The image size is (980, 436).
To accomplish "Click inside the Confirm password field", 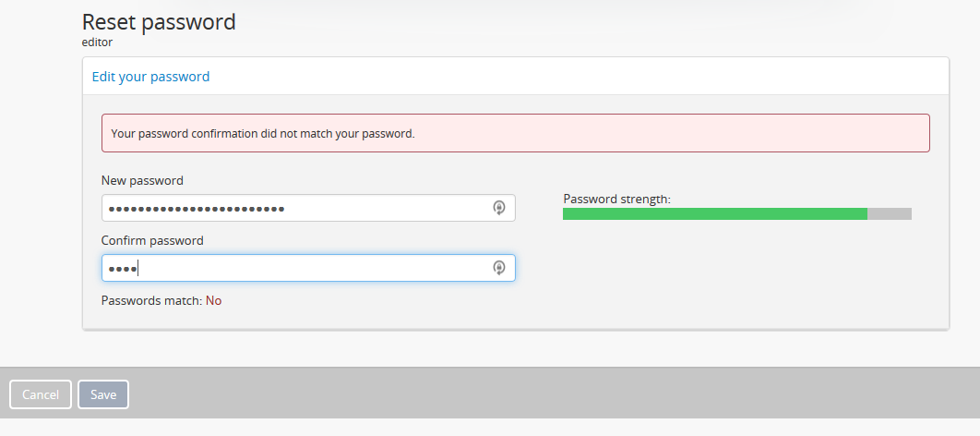I will (x=314, y=268).
